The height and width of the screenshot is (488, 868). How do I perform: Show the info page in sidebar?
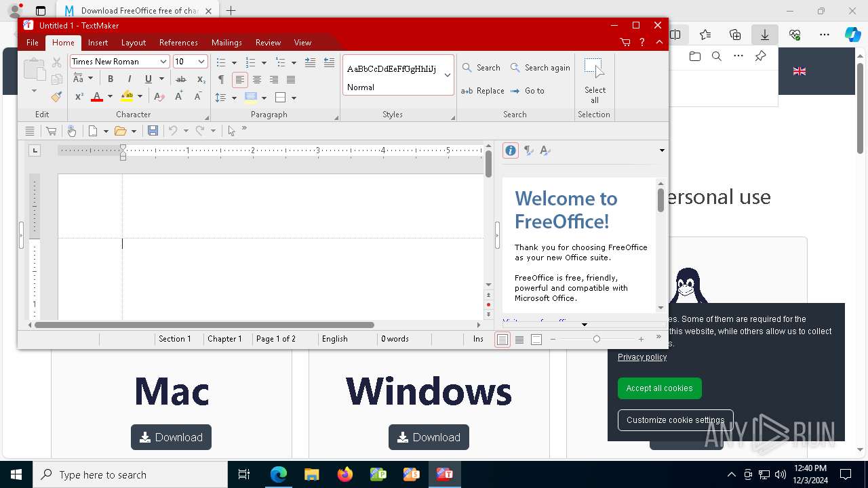[x=511, y=150]
